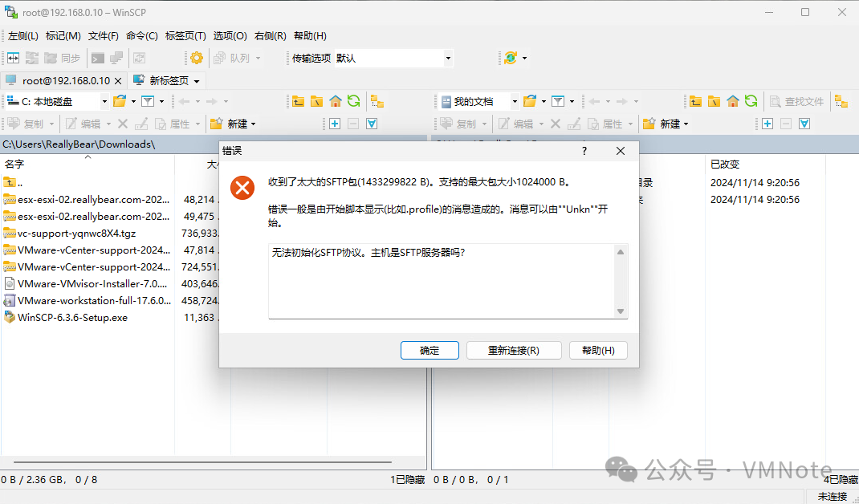Open preferences gear icon
859x504 pixels.
tap(197, 58)
